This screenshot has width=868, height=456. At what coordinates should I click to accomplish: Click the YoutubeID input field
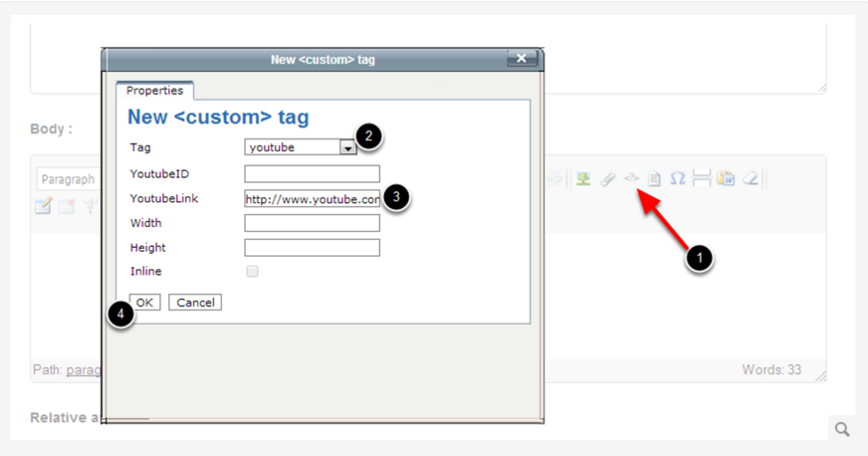pos(312,174)
